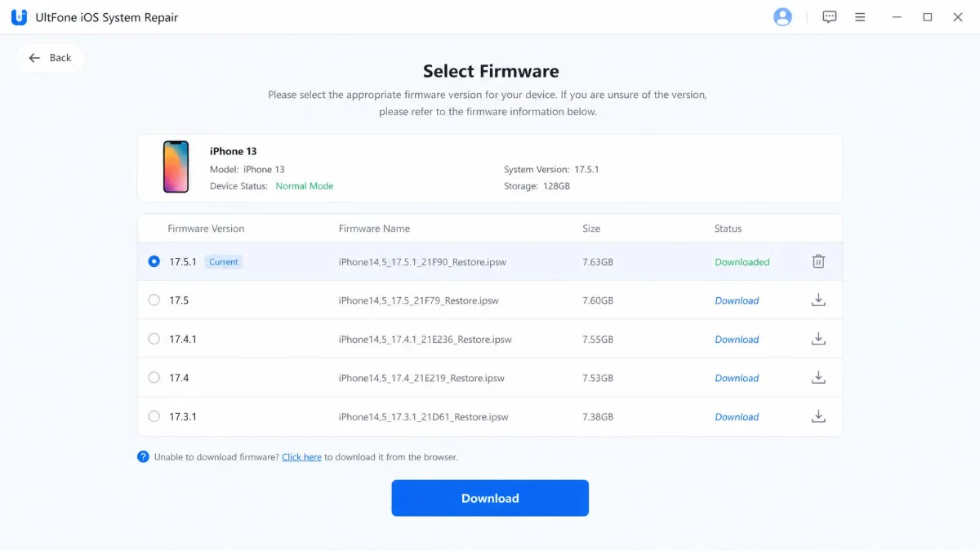Click the 7.53GB size value

click(x=597, y=378)
